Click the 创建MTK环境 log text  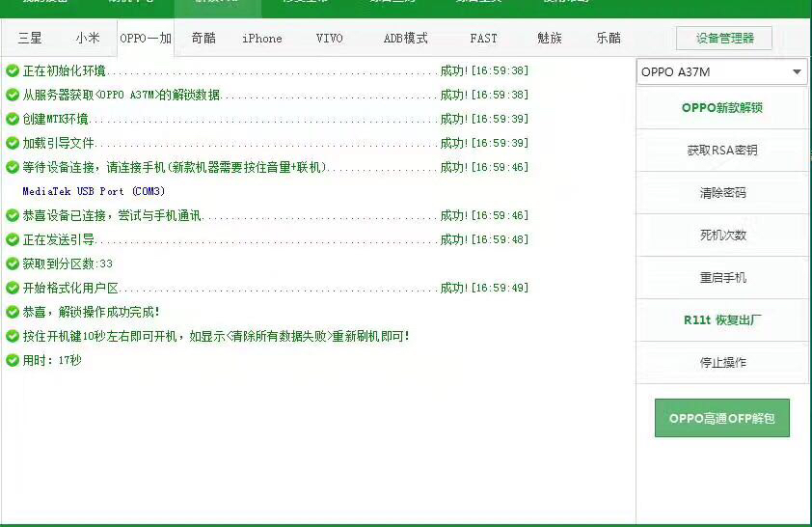point(55,119)
